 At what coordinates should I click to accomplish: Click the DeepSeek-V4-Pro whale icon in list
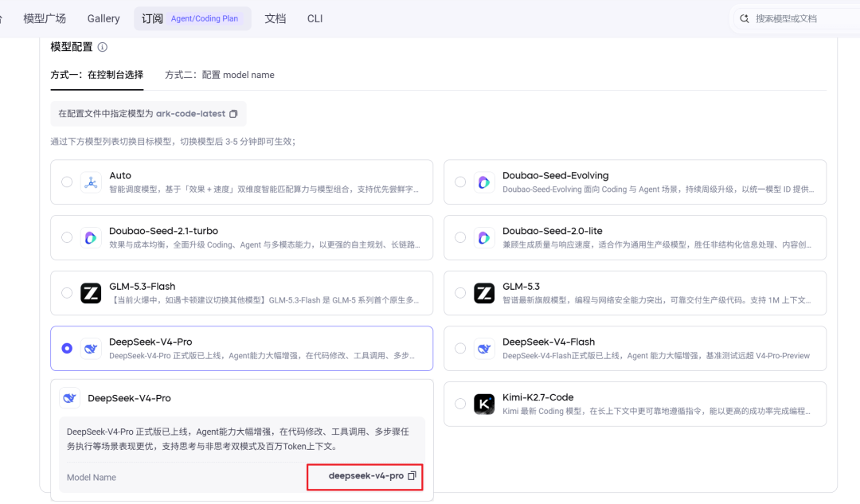(91, 348)
